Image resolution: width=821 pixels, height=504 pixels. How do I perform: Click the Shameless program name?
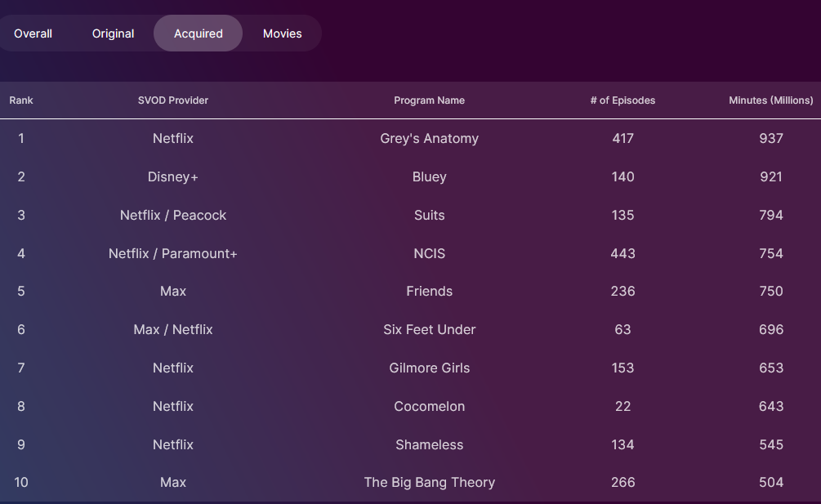tap(429, 445)
